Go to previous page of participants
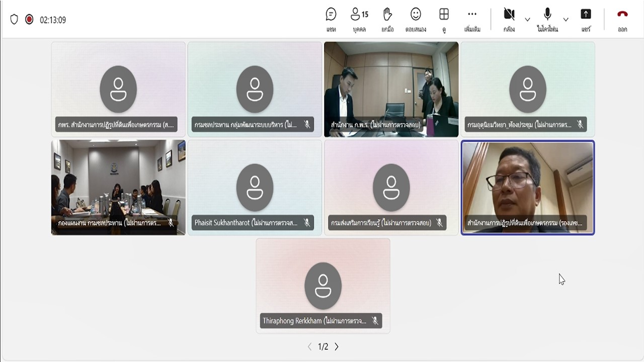This screenshot has height=362, width=644. 309,346
